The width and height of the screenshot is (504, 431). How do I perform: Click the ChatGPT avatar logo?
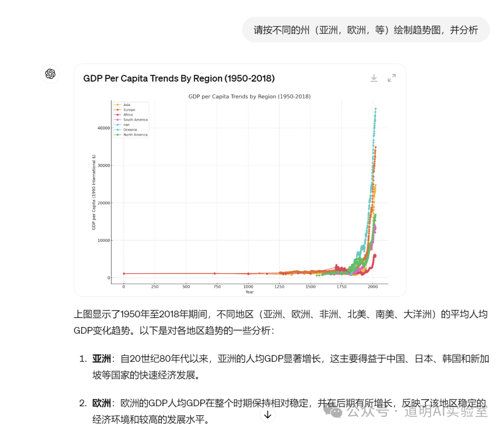click(50, 74)
